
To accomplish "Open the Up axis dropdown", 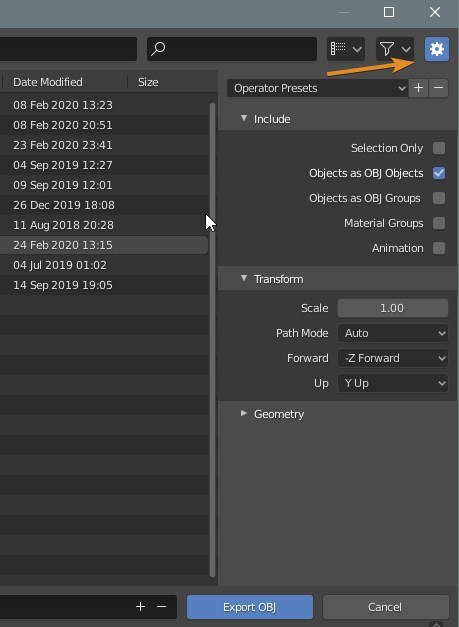I will [393, 383].
